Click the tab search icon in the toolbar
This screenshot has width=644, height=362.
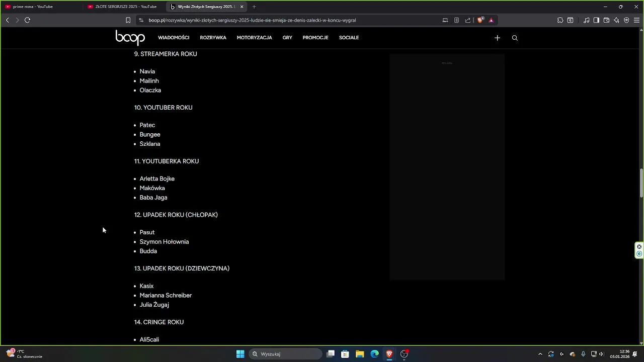point(570,20)
